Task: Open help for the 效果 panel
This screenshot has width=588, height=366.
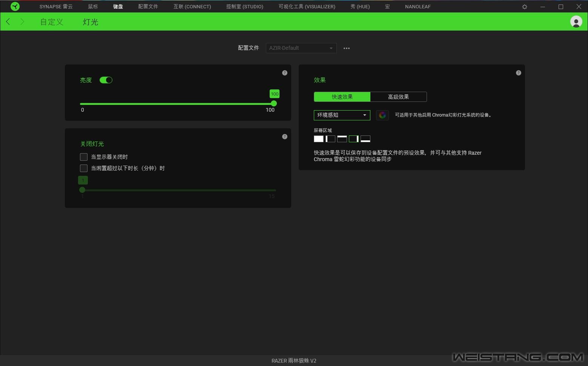Action: (519, 73)
